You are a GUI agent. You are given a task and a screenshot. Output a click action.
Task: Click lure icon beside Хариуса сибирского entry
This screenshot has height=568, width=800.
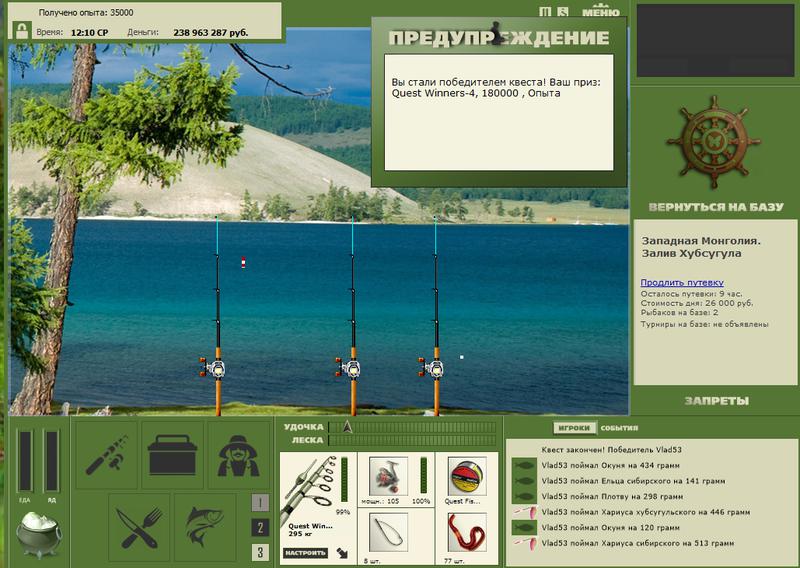[524, 544]
